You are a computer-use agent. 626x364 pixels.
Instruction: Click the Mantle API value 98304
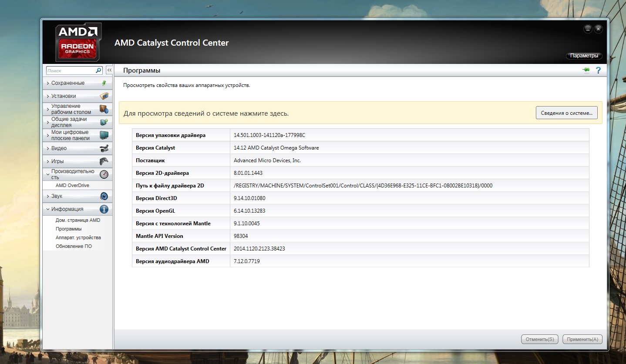241,236
